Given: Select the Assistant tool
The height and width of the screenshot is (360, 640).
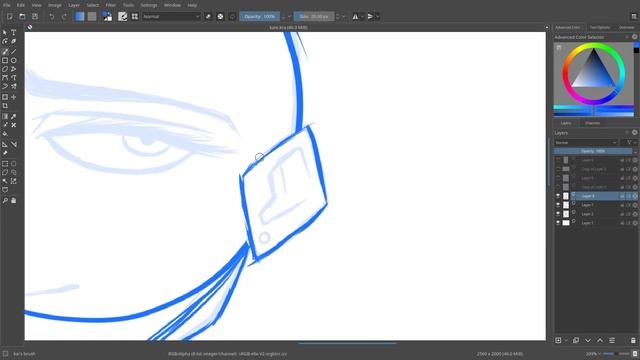Looking at the screenshot, I should pyautogui.click(x=5, y=144).
